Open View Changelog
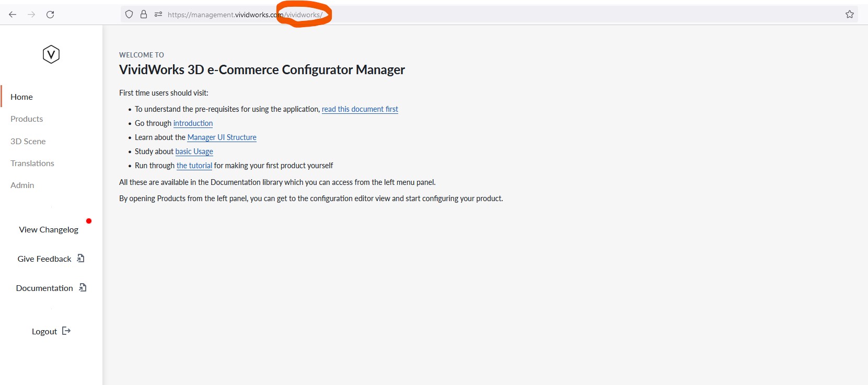This screenshot has width=868, height=385. point(49,229)
